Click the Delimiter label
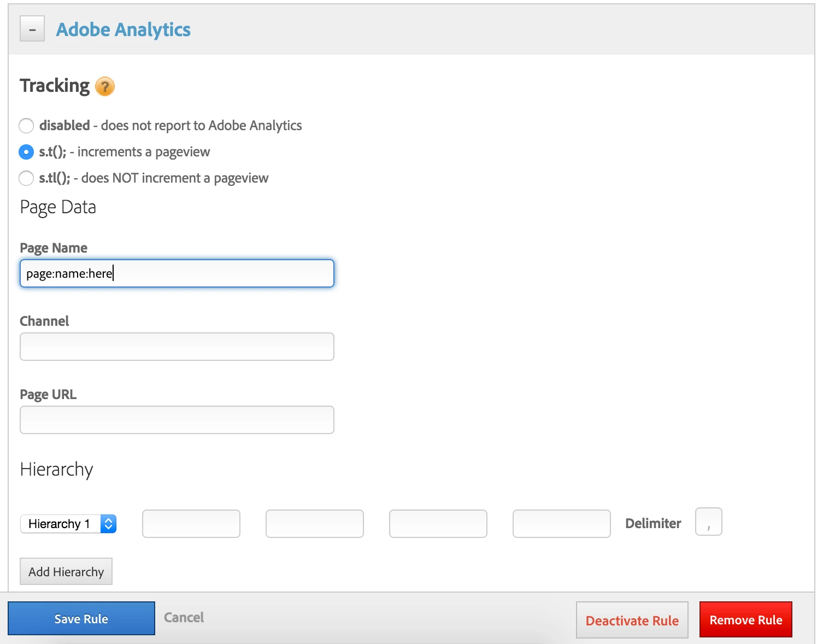The width and height of the screenshot is (823, 644). [x=653, y=523]
